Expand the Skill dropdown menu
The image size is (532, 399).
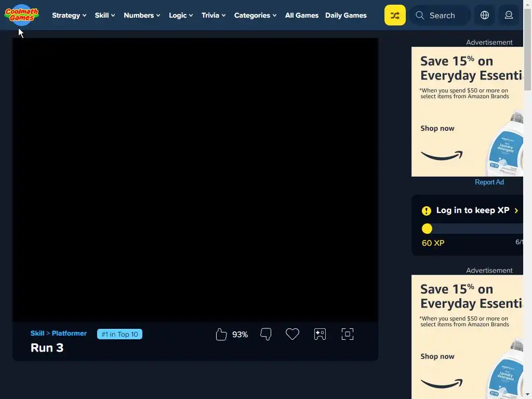105,15
